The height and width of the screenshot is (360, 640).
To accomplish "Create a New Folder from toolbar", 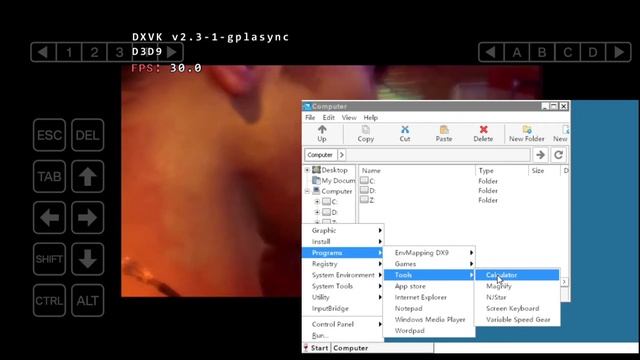I will (527, 133).
